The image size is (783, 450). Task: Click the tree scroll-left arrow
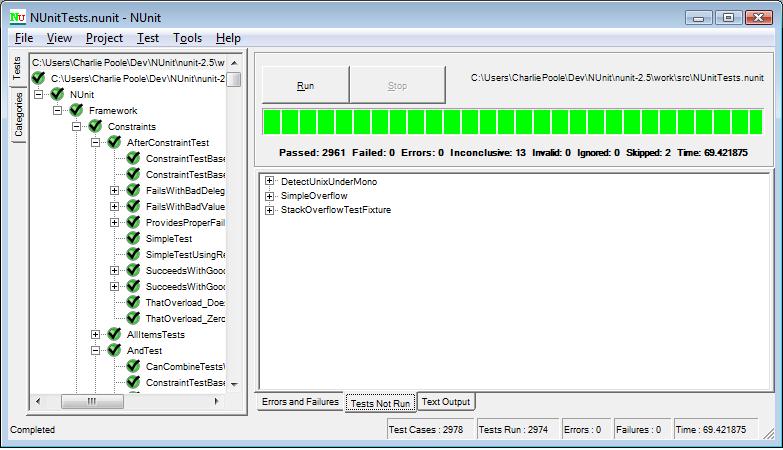click(x=38, y=401)
